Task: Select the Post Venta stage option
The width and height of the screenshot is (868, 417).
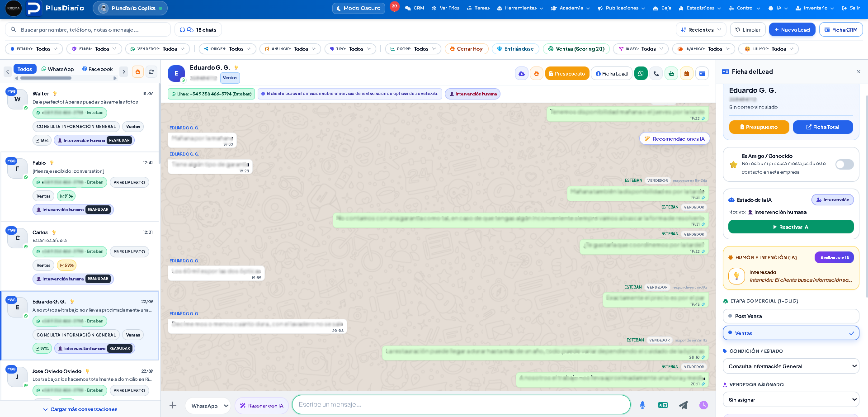Action: (791, 316)
